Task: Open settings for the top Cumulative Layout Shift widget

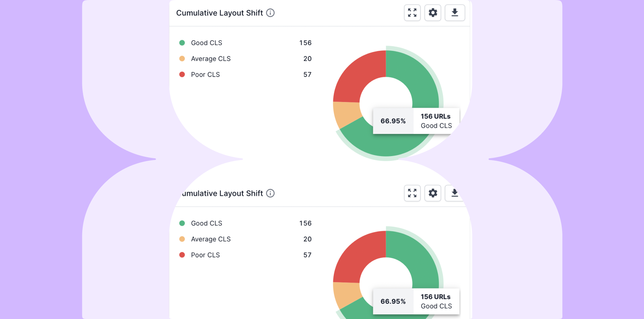Action: tap(433, 13)
